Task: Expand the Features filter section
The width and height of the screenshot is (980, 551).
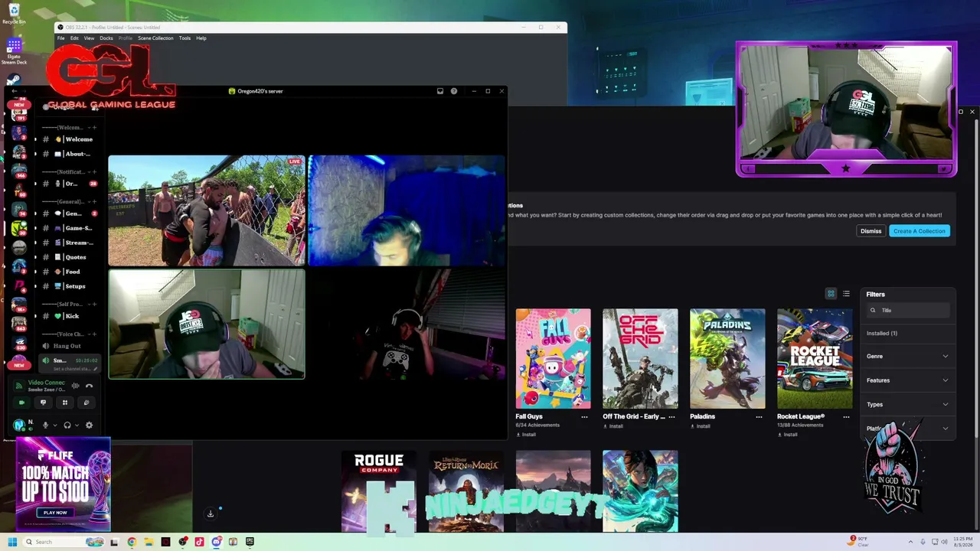Action: click(908, 380)
